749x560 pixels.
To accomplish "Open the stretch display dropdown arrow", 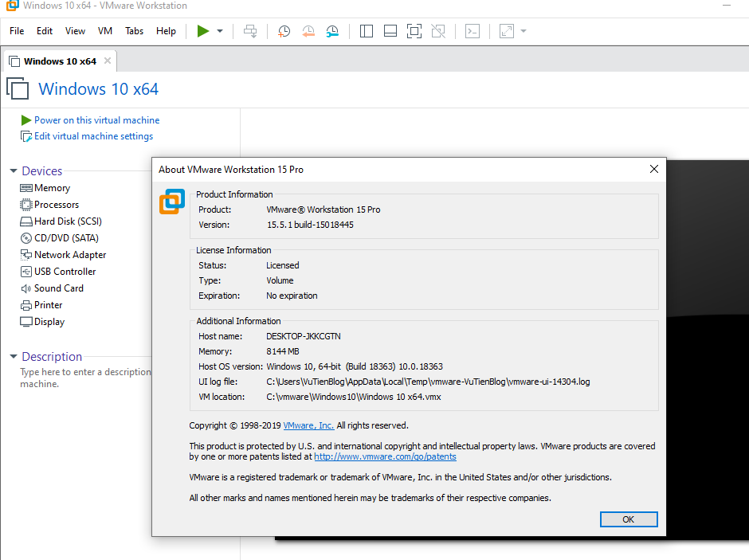I will point(524,31).
